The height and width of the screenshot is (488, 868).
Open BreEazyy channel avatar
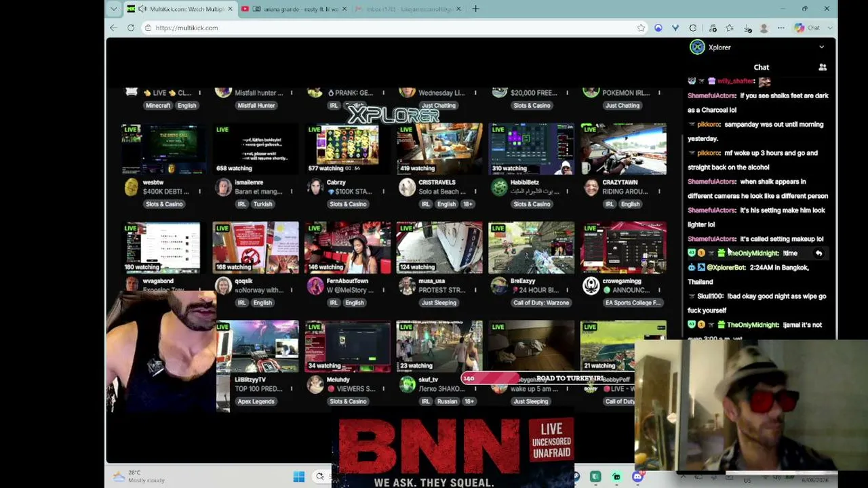pos(499,285)
